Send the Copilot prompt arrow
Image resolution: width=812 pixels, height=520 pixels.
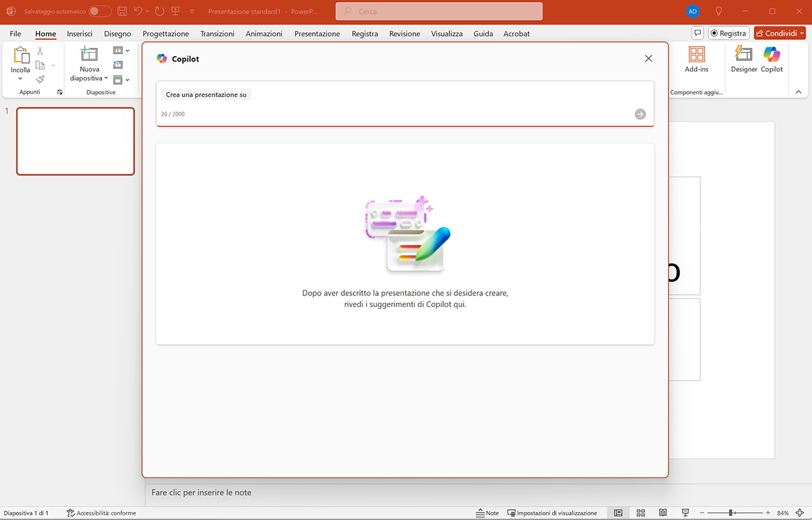pyautogui.click(x=640, y=114)
